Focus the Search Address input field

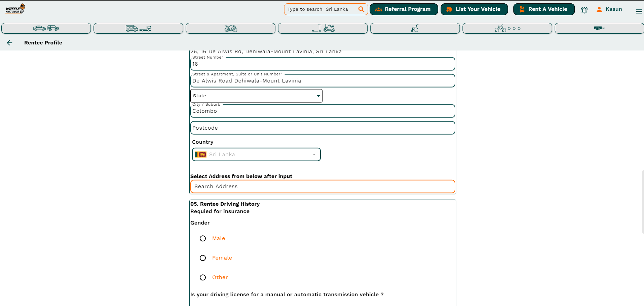tap(323, 186)
